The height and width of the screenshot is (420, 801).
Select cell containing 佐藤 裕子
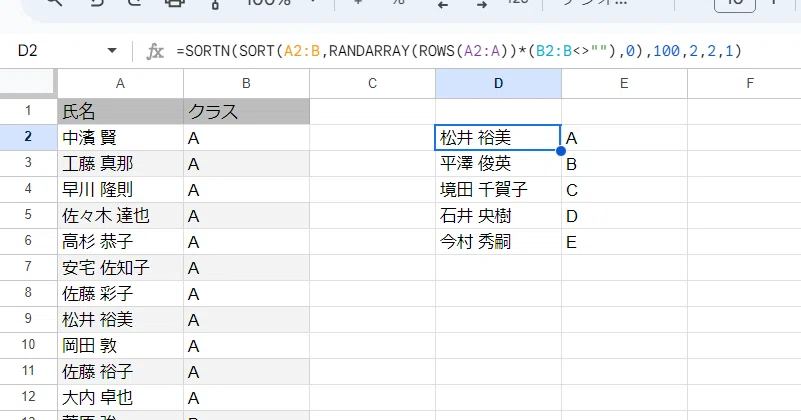coord(120,371)
